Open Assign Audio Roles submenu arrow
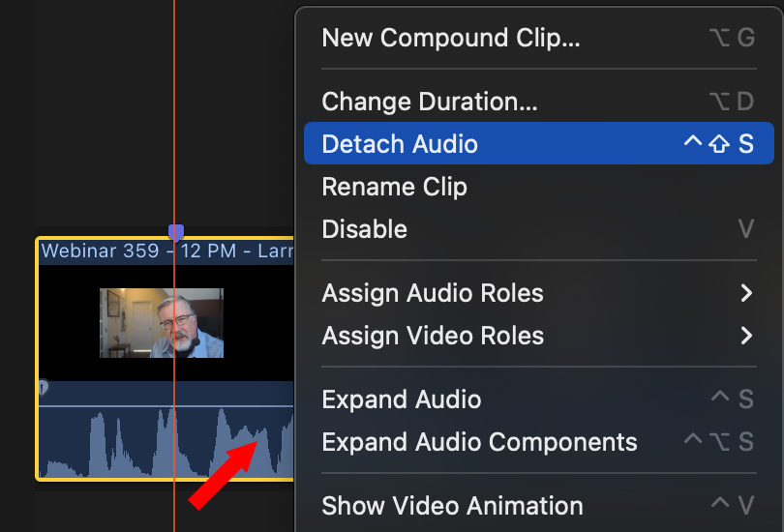The image size is (784, 532). [x=745, y=293]
